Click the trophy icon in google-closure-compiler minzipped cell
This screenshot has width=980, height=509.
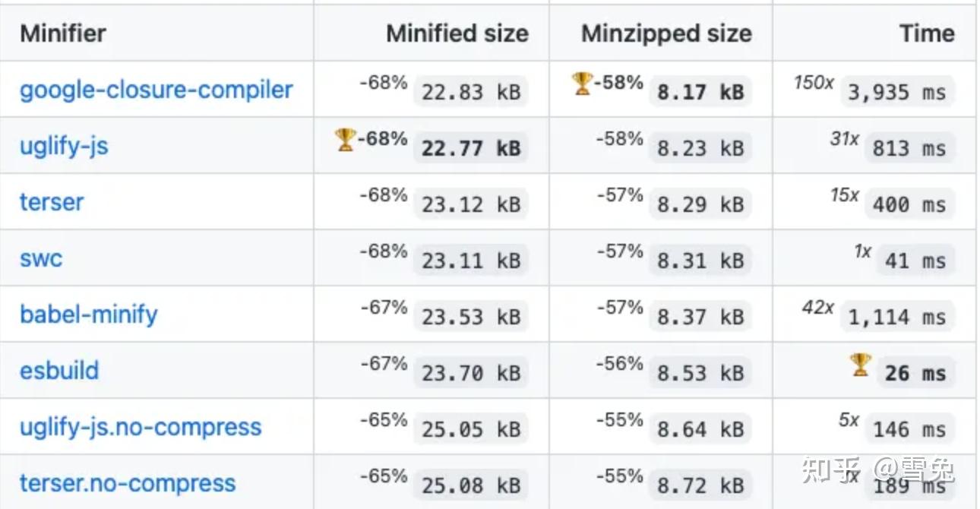(582, 84)
